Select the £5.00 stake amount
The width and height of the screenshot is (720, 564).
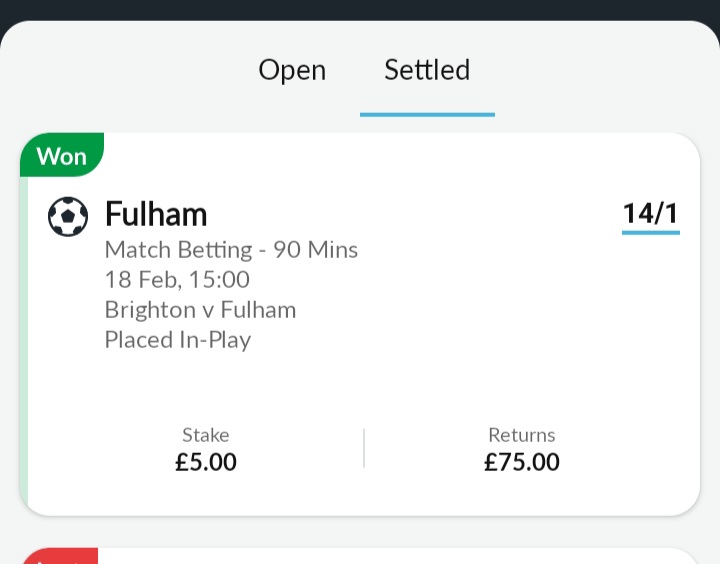coord(206,462)
